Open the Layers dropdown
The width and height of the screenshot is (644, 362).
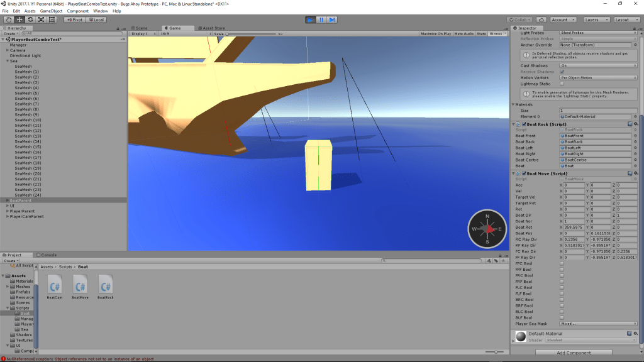click(596, 19)
